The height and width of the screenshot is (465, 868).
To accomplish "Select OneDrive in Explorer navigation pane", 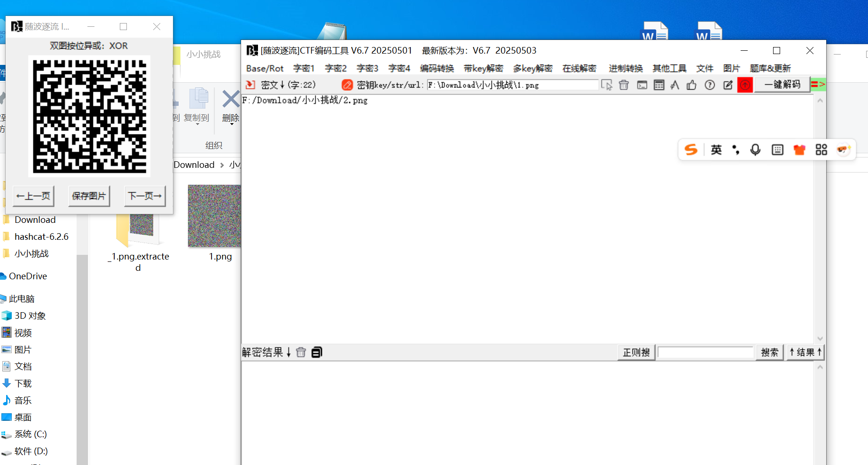I will [x=28, y=276].
